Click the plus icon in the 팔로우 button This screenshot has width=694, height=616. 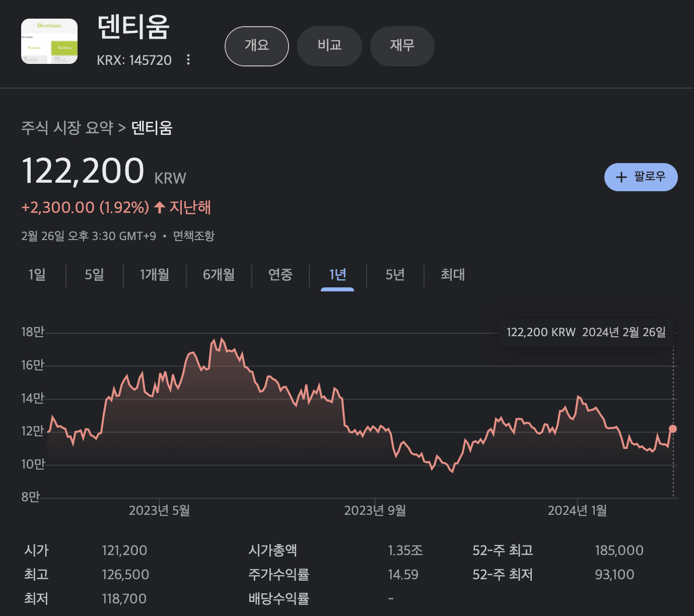click(621, 177)
